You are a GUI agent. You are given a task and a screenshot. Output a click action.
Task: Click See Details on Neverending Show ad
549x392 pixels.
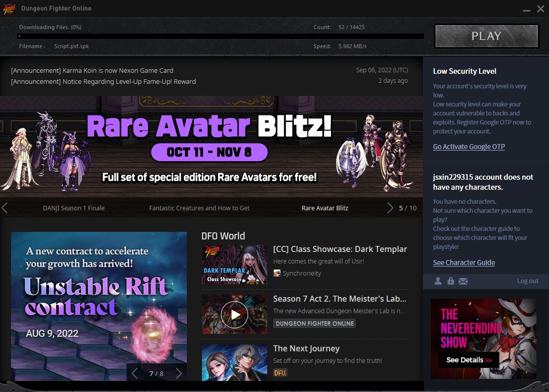[x=469, y=360]
